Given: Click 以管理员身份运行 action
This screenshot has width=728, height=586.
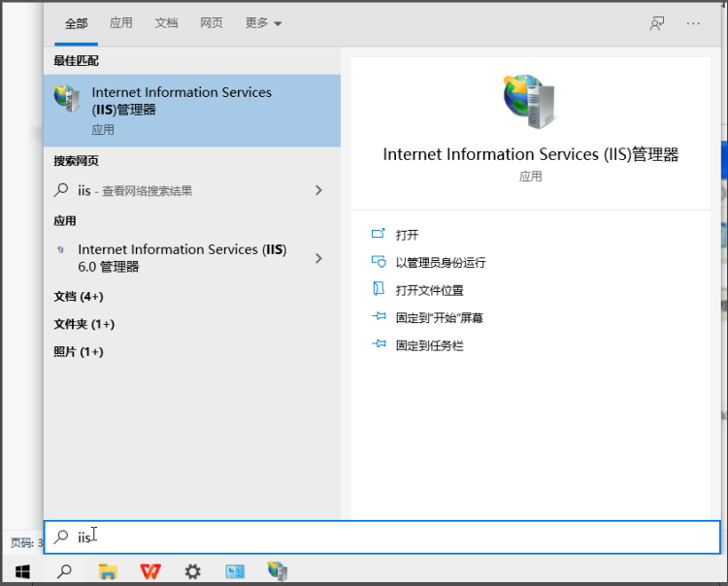Looking at the screenshot, I should [x=441, y=263].
